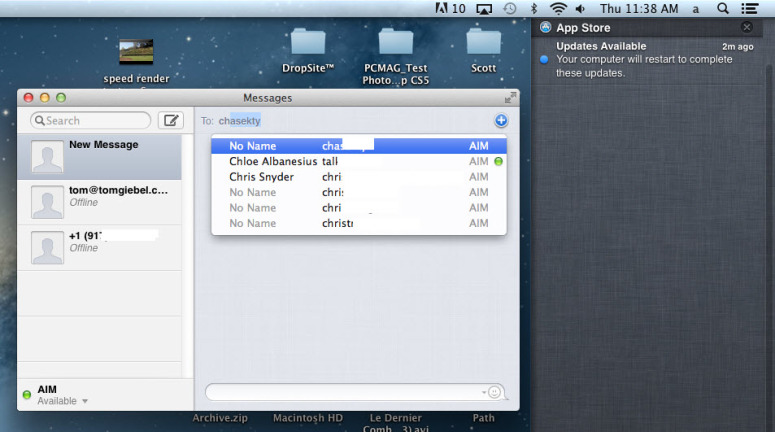Click the AirPlay display menu bar icon
The image size is (775, 432).
coord(484,9)
